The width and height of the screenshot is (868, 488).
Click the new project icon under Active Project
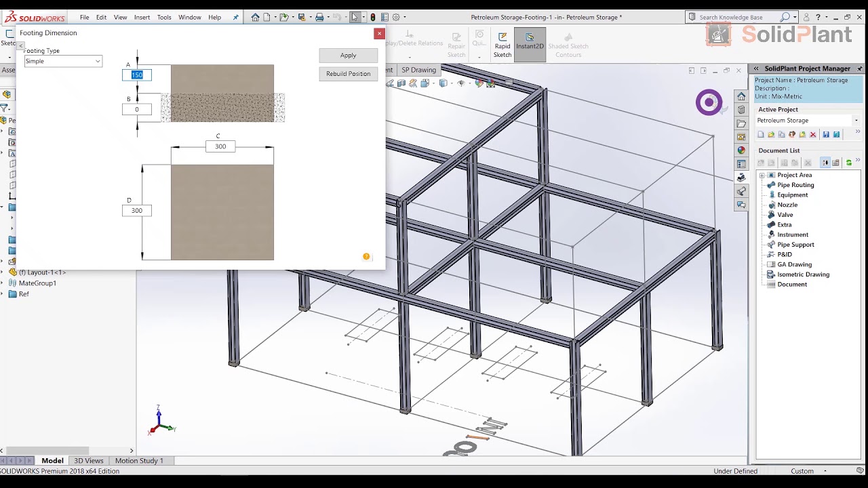(x=761, y=134)
